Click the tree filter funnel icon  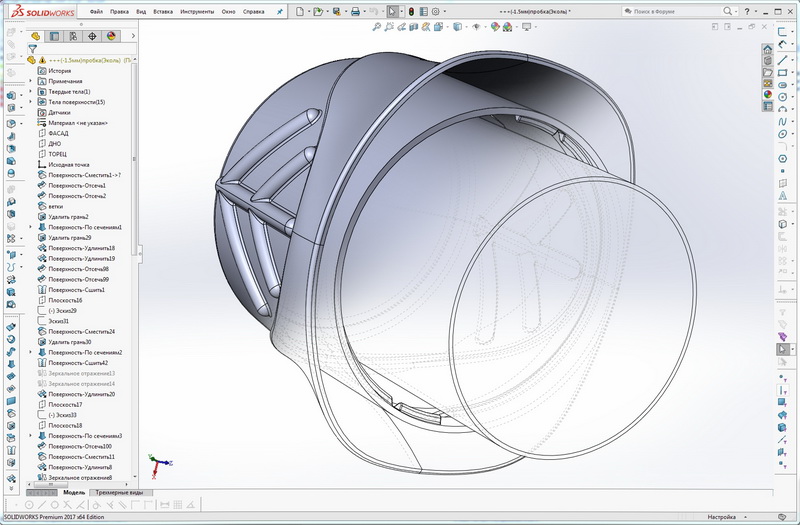(x=33, y=49)
